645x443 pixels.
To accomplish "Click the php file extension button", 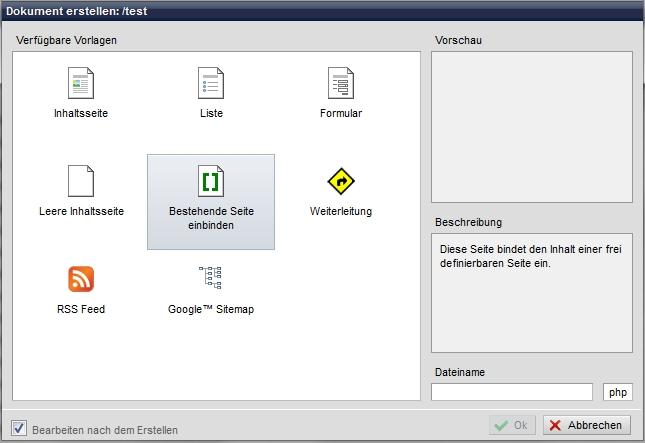I will [x=618, y=392].
